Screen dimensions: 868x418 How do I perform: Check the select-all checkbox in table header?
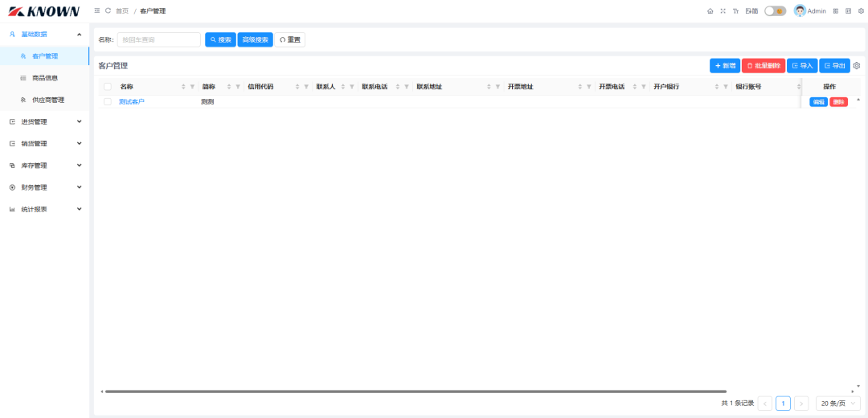(108, 87)
